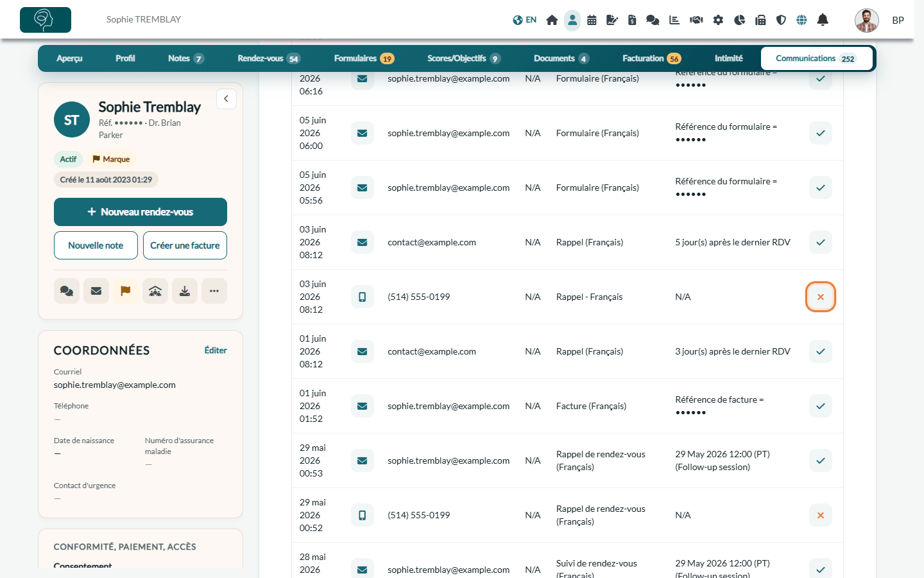Image resolution: width=924 pixels, height=578 pixels.
Task: Open the messages chat icon in the top bar
Action: click(653, 20)
